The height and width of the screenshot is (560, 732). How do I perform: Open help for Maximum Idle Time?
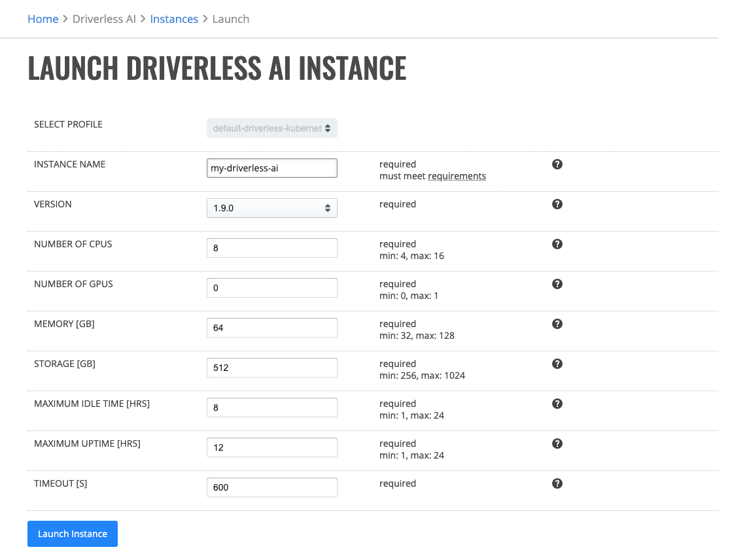tap(557, 404)
